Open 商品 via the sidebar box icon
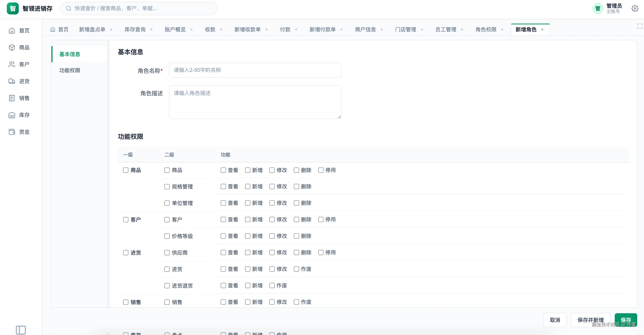 point(12,47)
